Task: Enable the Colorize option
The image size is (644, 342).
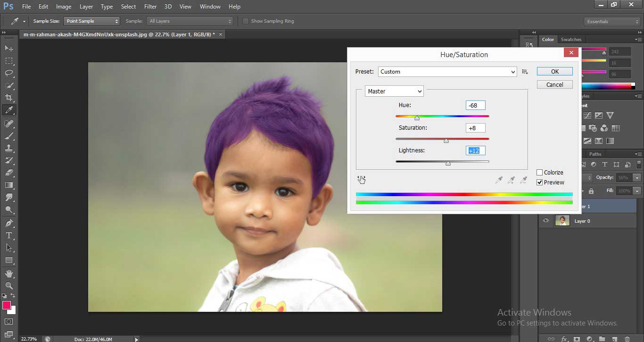Action: (539, 172)
